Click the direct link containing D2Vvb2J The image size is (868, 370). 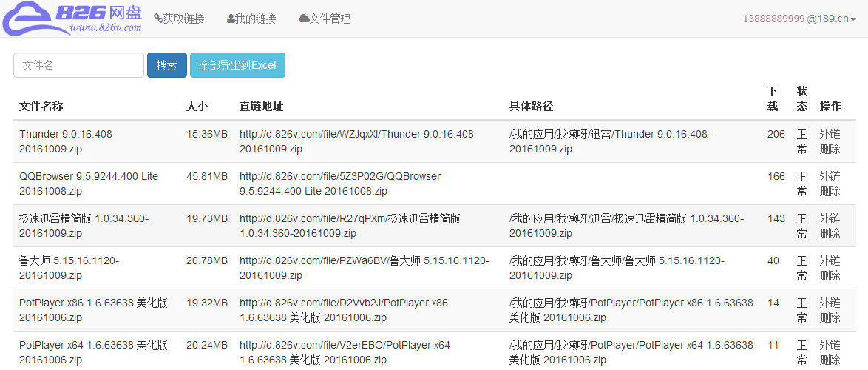[344, 310]
